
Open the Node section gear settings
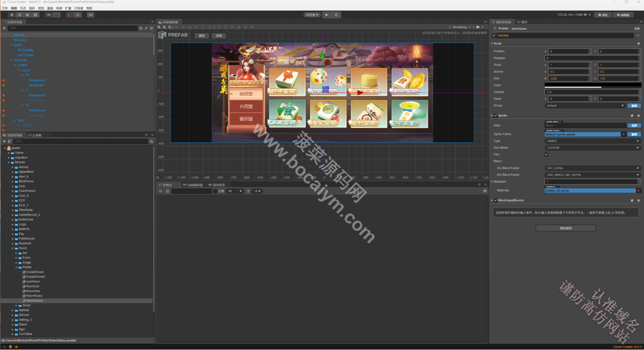638,43
